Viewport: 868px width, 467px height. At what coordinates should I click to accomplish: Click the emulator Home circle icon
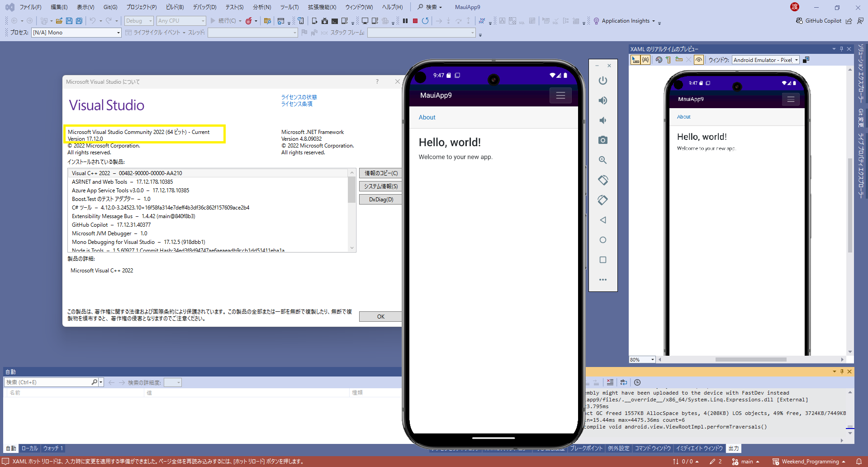pos(602,240)
